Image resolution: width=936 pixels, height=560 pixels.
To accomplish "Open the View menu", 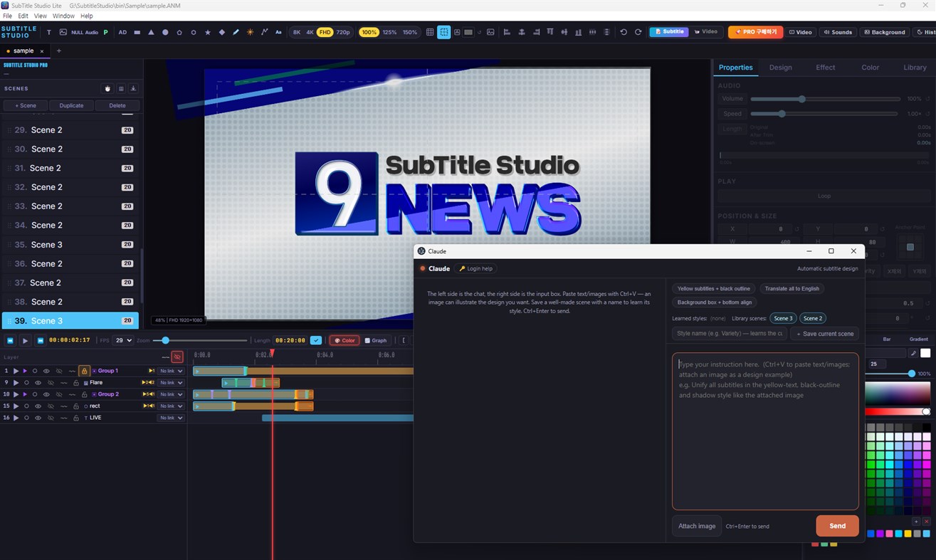I will pos(40,16).
